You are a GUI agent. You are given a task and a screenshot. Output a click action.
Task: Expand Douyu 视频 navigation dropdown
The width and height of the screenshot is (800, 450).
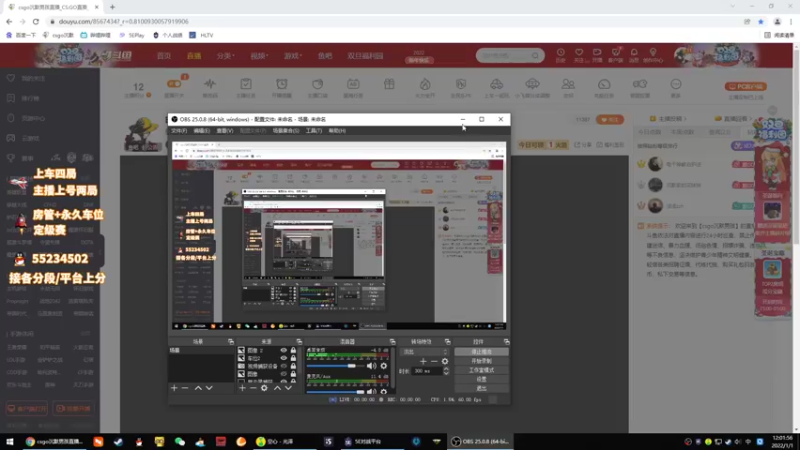(259, 56)
